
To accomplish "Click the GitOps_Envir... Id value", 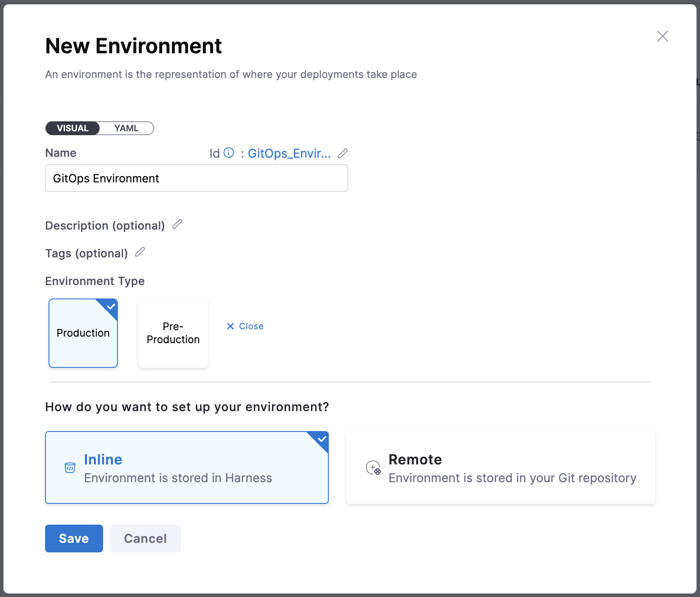I will click(289, 153).
